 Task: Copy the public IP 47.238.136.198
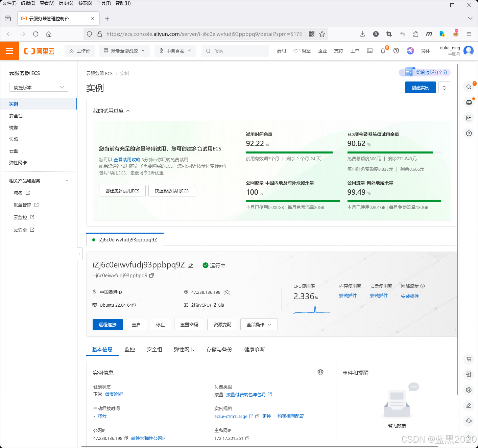126,438
